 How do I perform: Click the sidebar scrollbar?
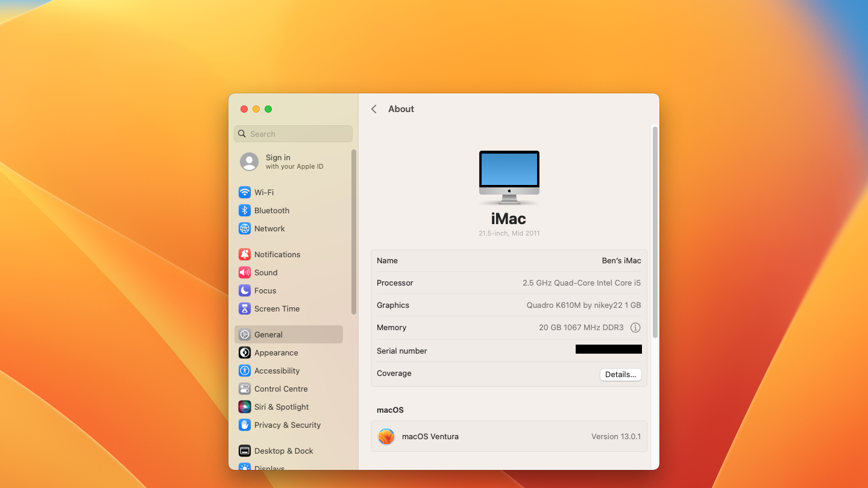click(x=354, y=232)
